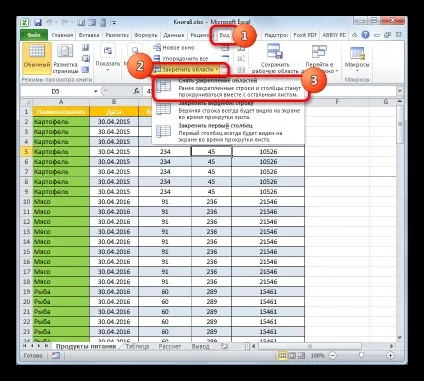This screenshot has width=424, height=381.
Task: Open the Макросы button
Action: point(357,58)
